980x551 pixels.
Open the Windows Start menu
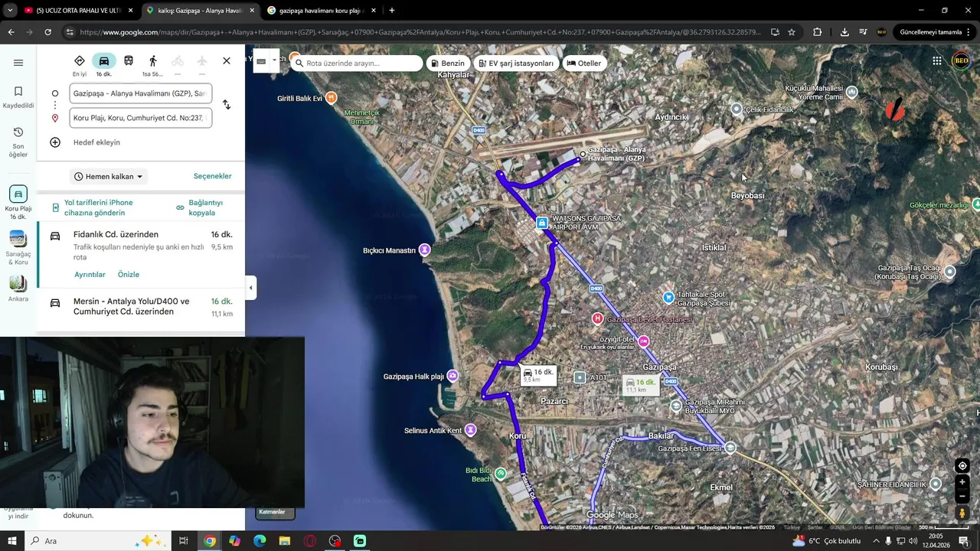(x=12, y=541)
